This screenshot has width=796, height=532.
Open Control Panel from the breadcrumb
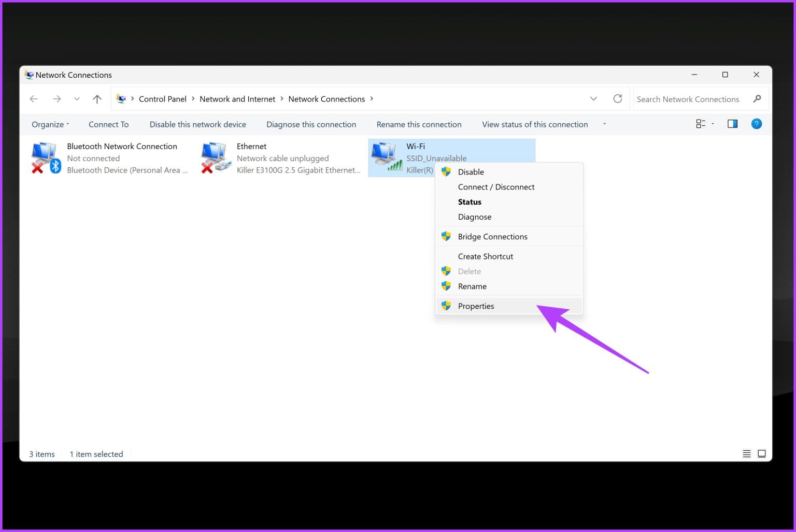pyautogui.click(x=163, y=98)
